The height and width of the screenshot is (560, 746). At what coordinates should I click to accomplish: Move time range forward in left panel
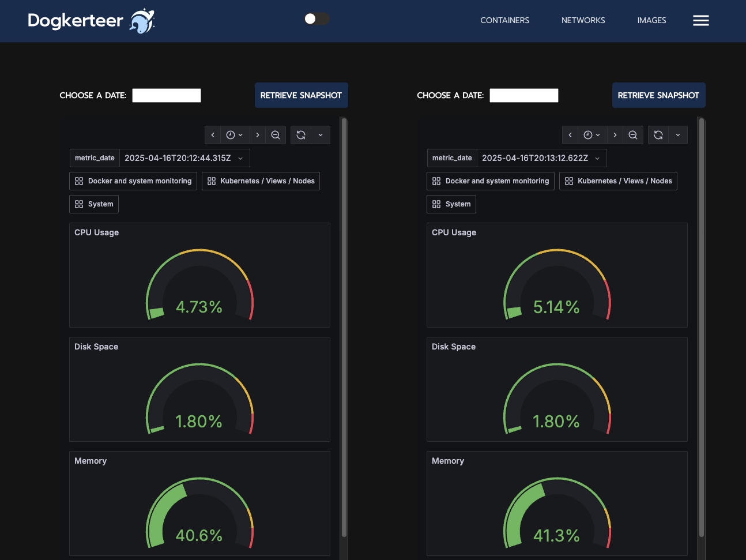258,135
